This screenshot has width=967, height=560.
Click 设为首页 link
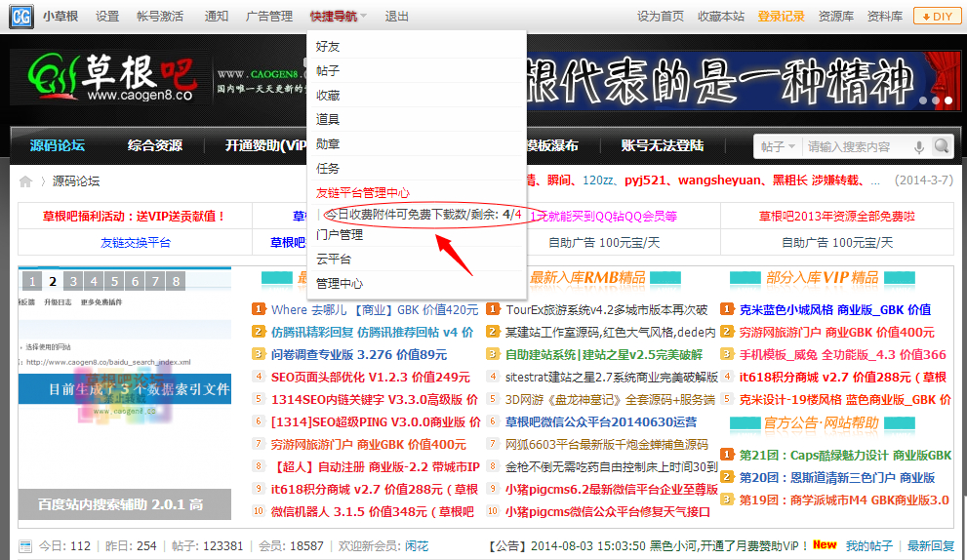[661, 16]
